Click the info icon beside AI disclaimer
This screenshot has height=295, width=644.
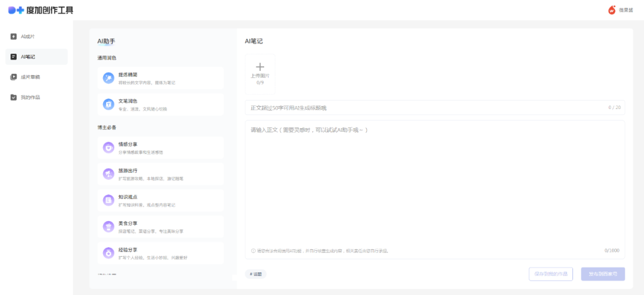(x=253, y=251)
